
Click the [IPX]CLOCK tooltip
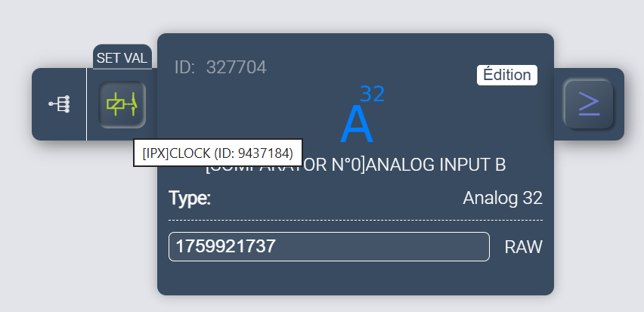[x=217, y=153]
